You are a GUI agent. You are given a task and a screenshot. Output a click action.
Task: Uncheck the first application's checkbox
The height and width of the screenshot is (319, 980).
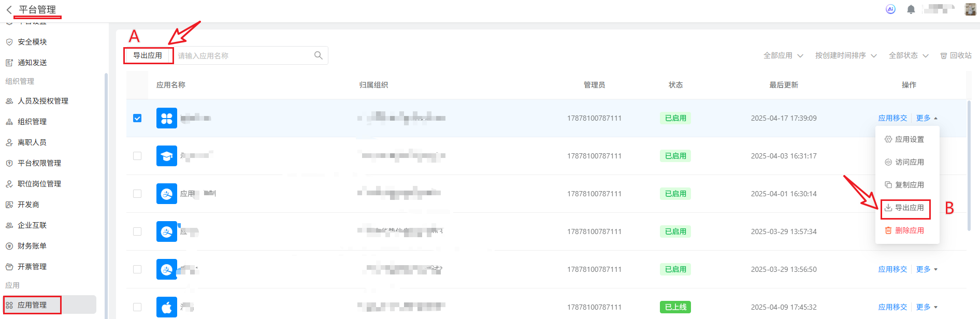[137, 118]
